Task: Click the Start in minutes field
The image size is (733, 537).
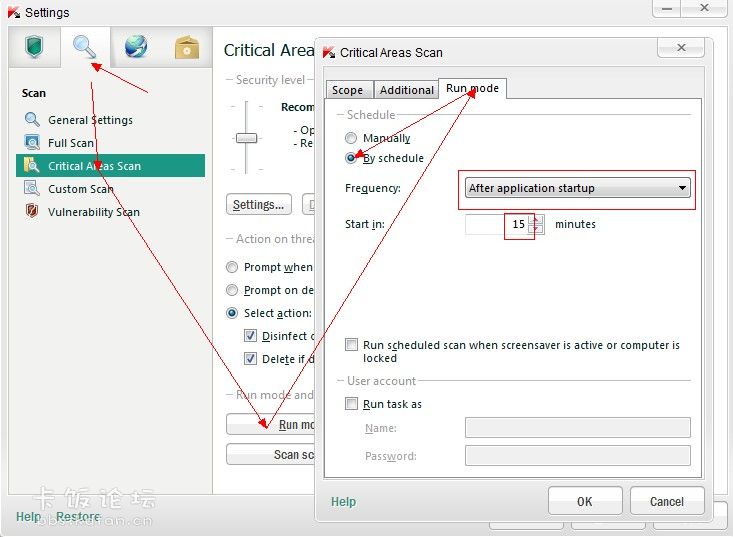Action: [497, 224]
